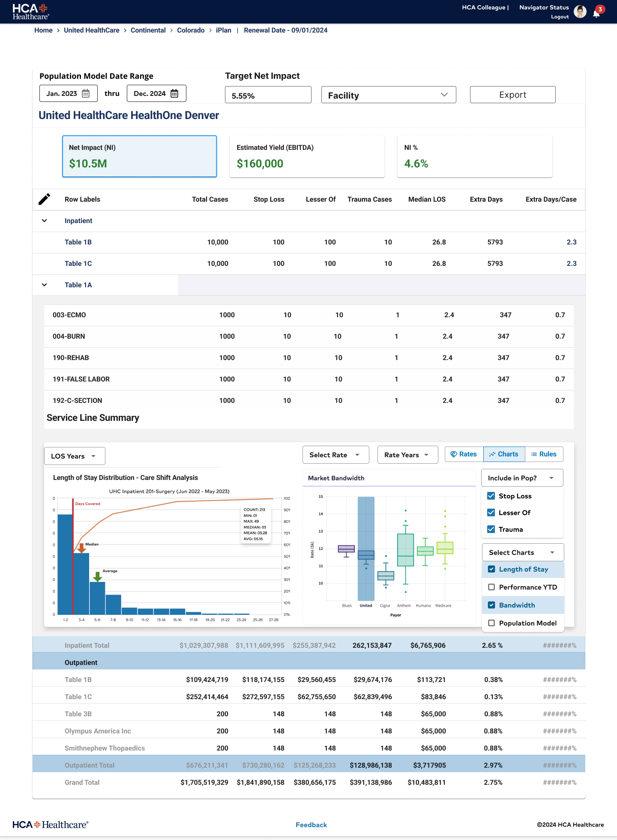Click the user profile avatar
This screenshot has height=840, width=617.
coord(580,12)
